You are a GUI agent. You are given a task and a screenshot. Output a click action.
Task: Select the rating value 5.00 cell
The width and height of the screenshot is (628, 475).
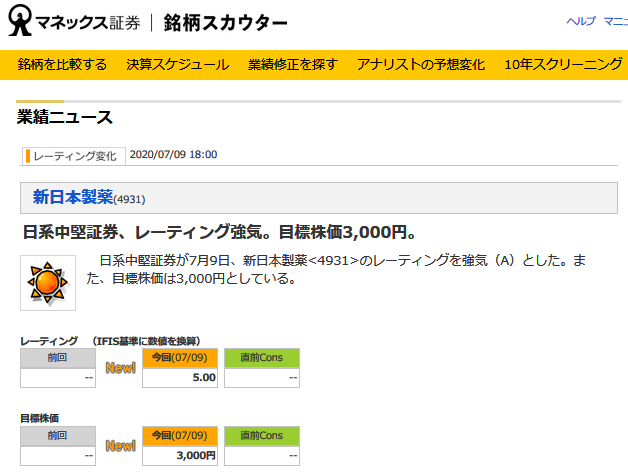point(180,378)
